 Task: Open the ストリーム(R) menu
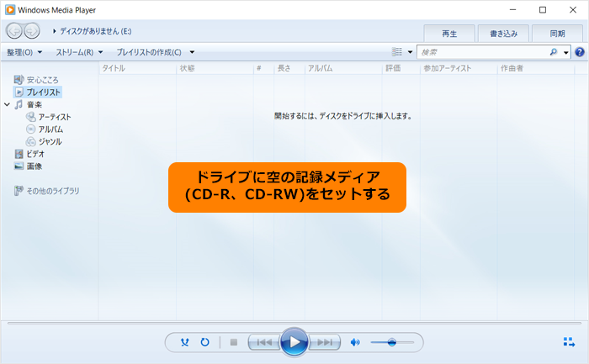click(x=79, y=52)
